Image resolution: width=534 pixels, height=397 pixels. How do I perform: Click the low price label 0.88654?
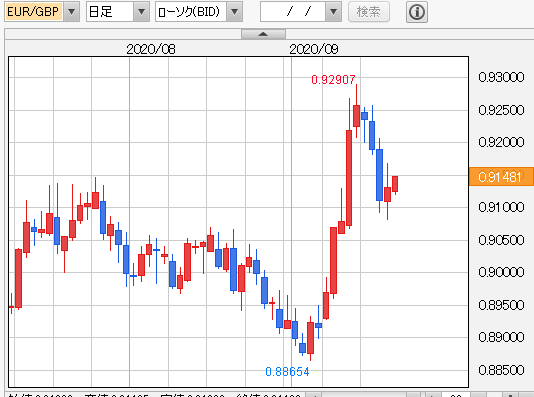(x=287, y=371)
